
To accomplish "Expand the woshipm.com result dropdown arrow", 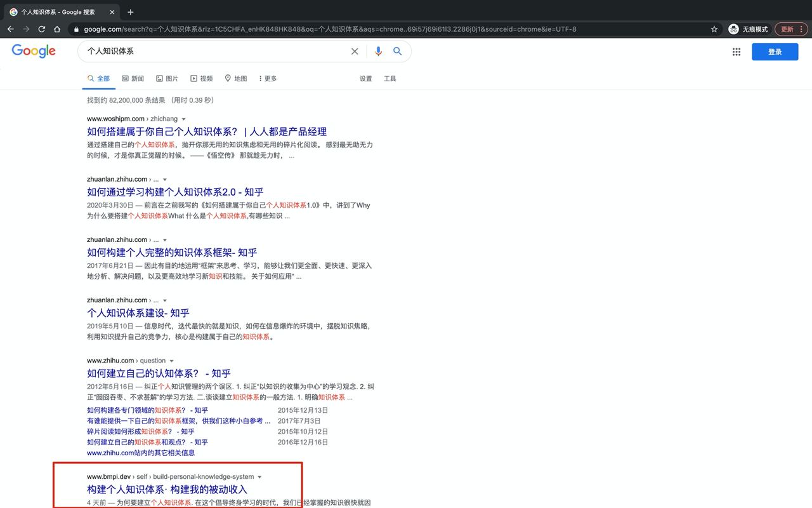I will click(x=184, y=119).
